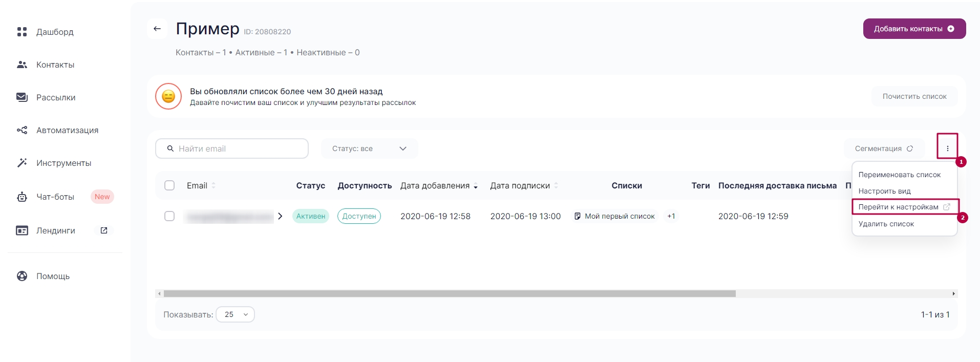Screen dimensions: 980x362
Task: Click the Почистить список button
Action: click(914, 96)
